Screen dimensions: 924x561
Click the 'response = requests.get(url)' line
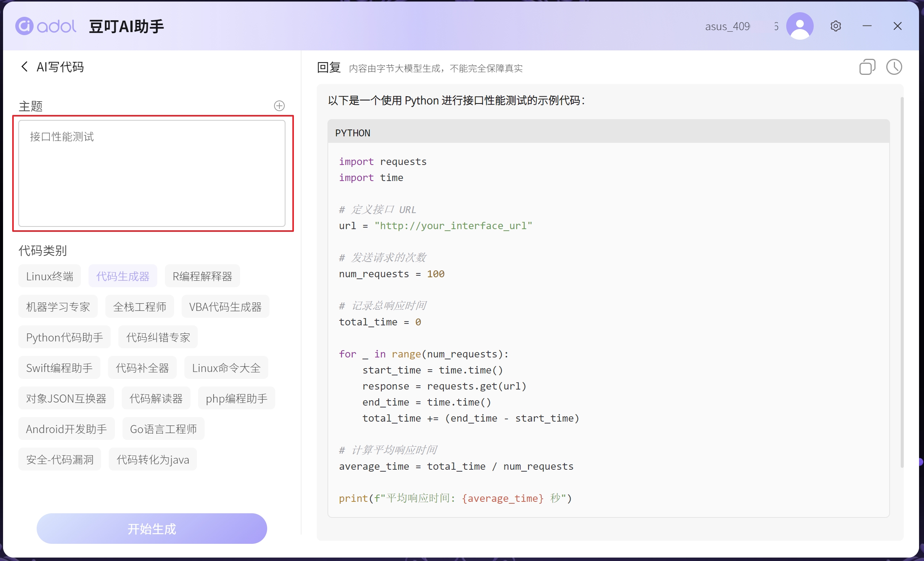pyautogui.click(x=444, y=386)
